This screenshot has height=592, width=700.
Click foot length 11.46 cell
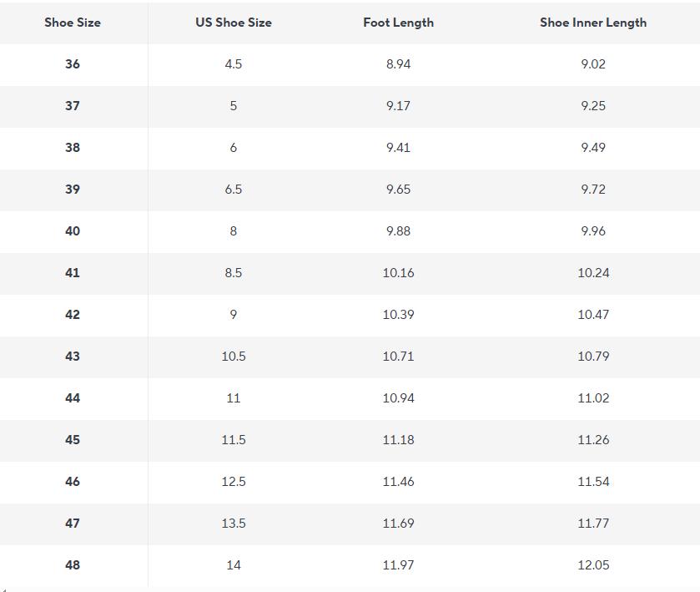(398, 482)
